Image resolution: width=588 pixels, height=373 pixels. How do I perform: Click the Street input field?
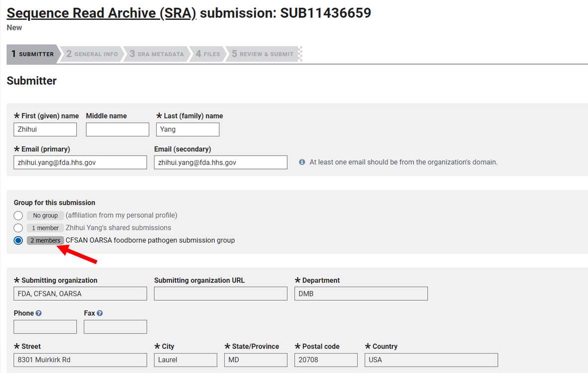coord(80,360)
